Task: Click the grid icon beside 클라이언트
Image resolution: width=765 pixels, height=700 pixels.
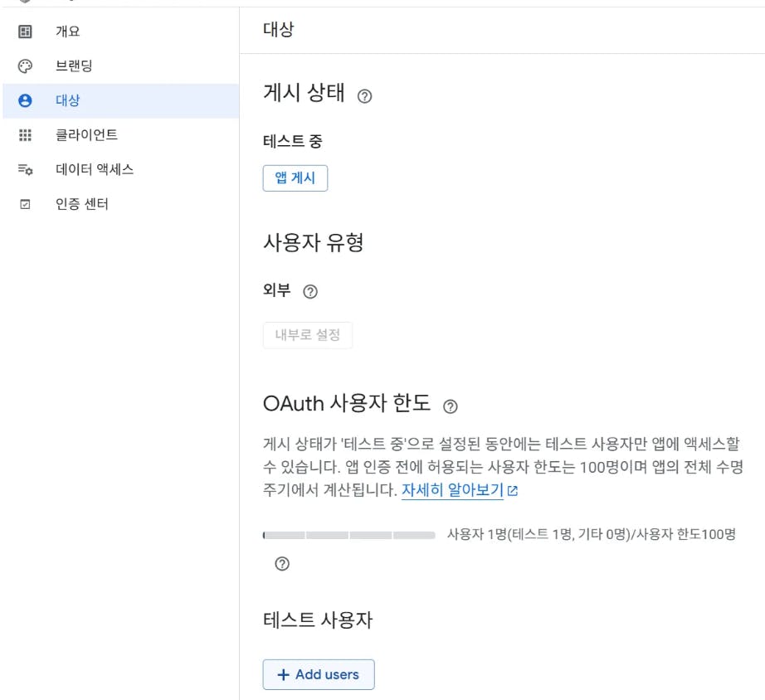Action: coord(25,135)
